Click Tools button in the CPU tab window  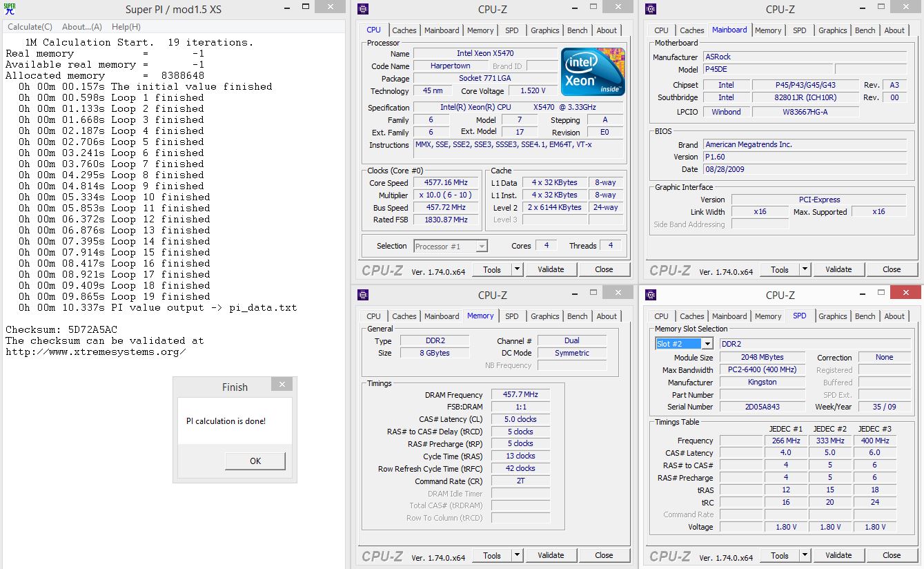pyautogui.click(x=492, y=269)
